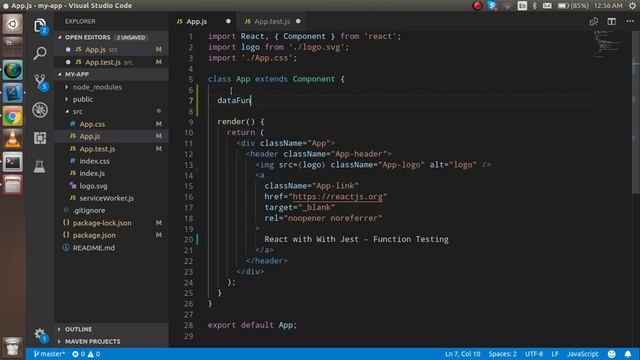The height and width of the screenshot is (360, 640).
Task: Click the errors and warnings count in status bar
Action: (86, 354)
